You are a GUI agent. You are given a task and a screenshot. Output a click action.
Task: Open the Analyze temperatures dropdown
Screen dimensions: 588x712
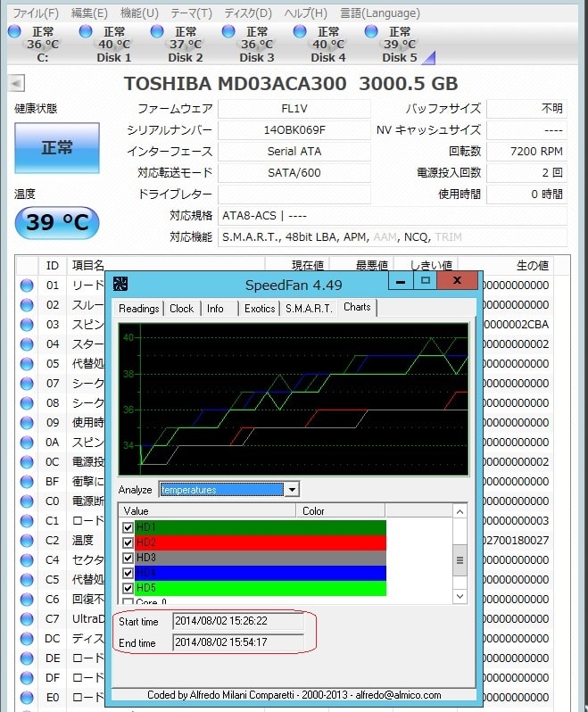point(292,490)
